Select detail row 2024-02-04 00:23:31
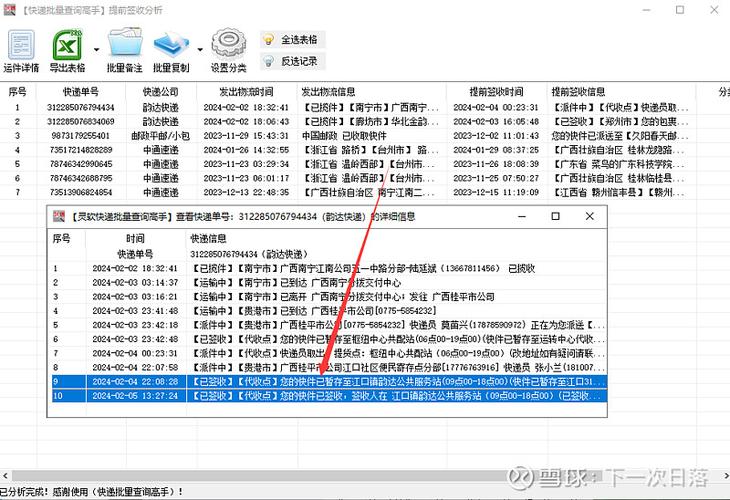 [329, 353]
